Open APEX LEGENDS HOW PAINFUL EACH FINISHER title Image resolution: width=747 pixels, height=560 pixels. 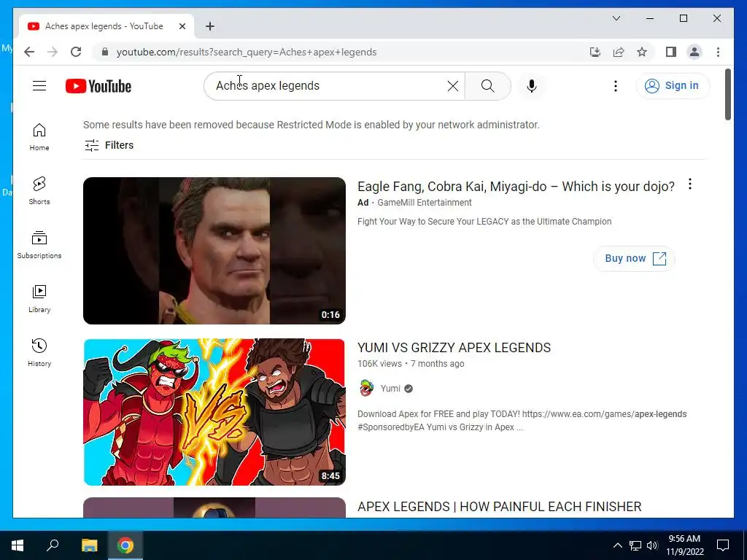pyautogui.click(x=499, y=507)
